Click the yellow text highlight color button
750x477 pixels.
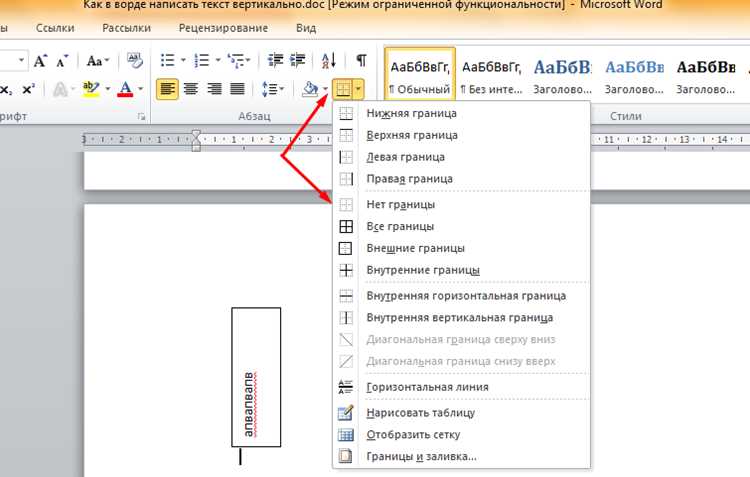91,89
